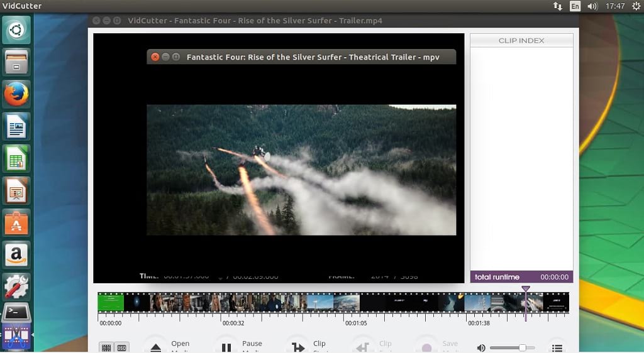The height and width of the screenshot is (353, 644).
Task: Launch LibreOffice Calc from the dock
Action: [x=16, y=159]
